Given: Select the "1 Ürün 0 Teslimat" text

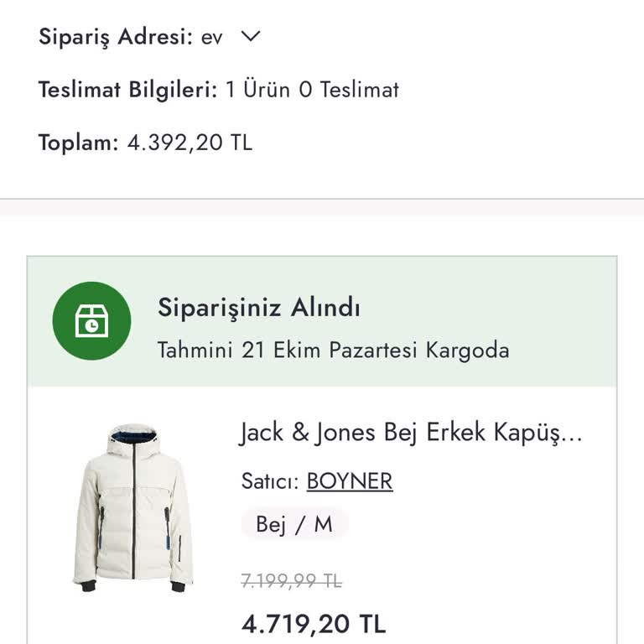Looking at the screenshot, I should [x=312, y=90].
